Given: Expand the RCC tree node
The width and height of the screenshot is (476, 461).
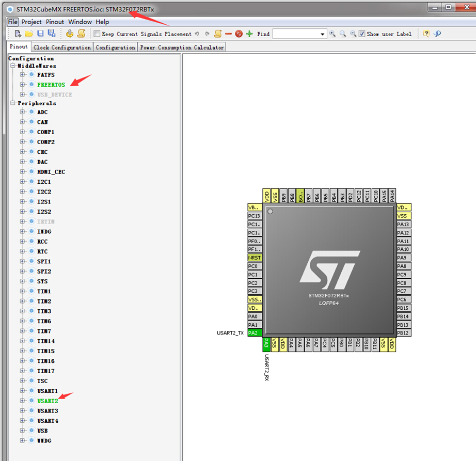Looking at the screenshot, I should tap(22, 241).
